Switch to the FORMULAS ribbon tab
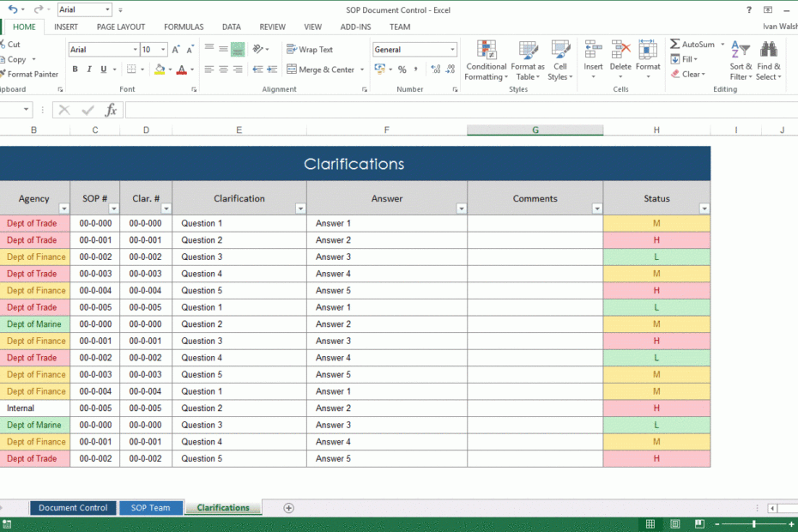Image resolution: width=798 pixels, height=532 pixels. [183, 27]
